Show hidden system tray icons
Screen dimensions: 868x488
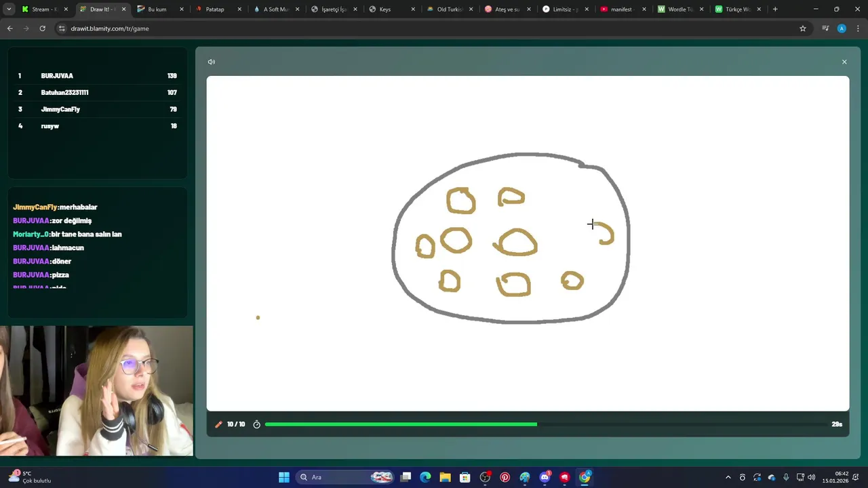point(728,477)
